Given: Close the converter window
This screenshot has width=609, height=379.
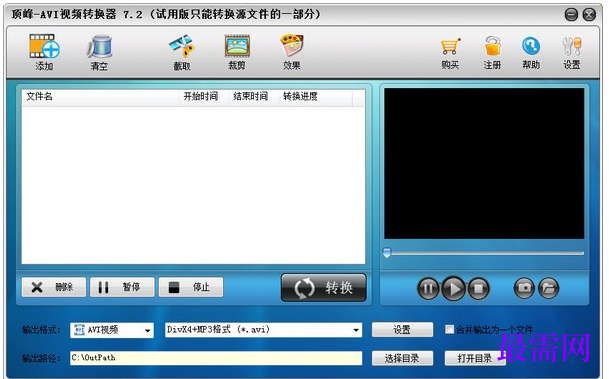Looking at the screenshot, I should coord(589,15).
